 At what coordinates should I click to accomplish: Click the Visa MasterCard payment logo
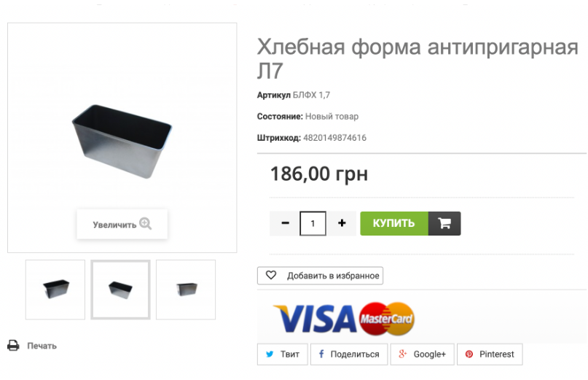[x=343, y=319]
